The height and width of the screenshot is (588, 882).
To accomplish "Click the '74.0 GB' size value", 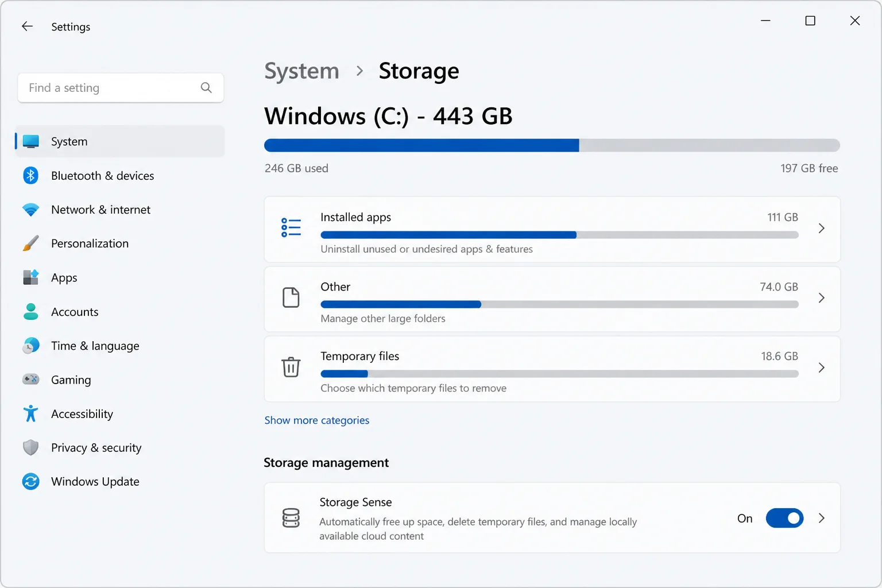I will point(779,287).
